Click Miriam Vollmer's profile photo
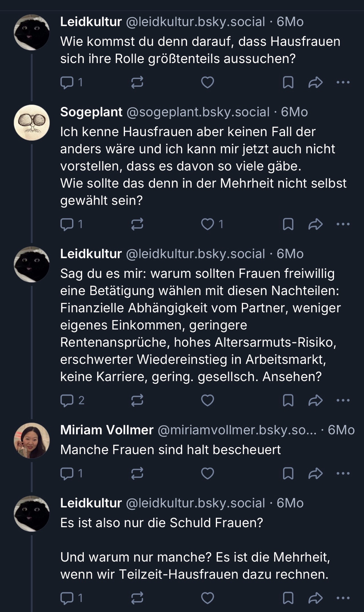364x612 pixels. pyautogui.click(x=32, y=441)
